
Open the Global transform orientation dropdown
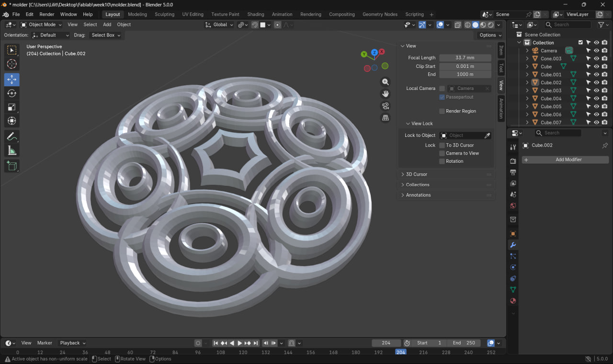pos(219,24)
